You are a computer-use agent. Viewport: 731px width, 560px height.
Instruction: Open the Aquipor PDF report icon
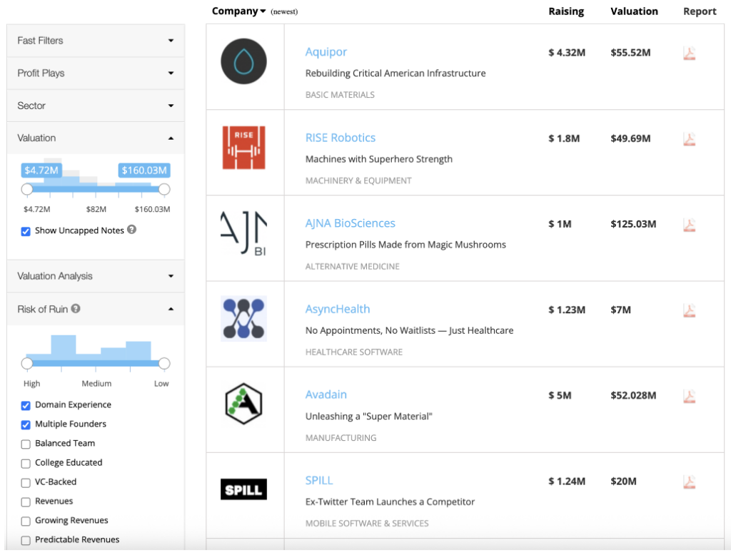[689, 53]
